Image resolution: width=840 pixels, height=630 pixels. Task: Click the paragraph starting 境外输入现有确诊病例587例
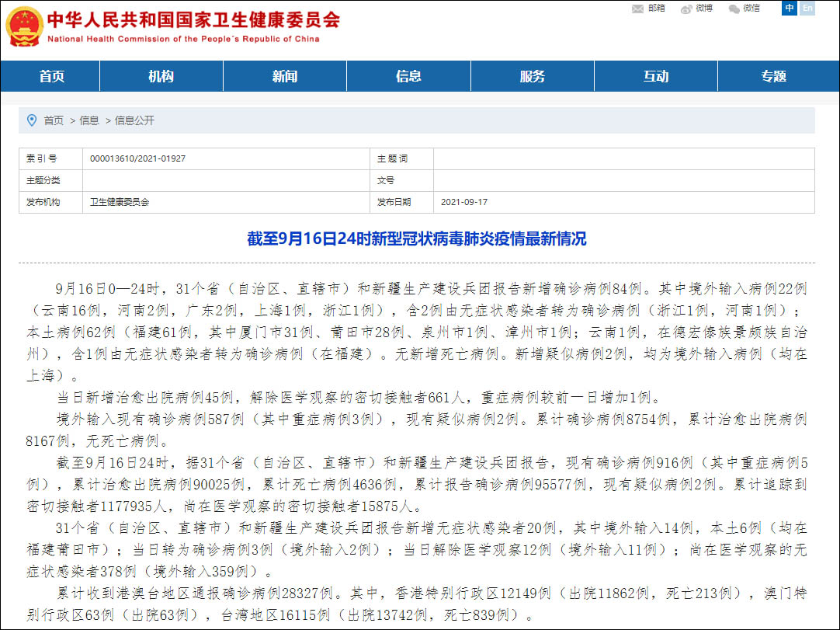417,430
